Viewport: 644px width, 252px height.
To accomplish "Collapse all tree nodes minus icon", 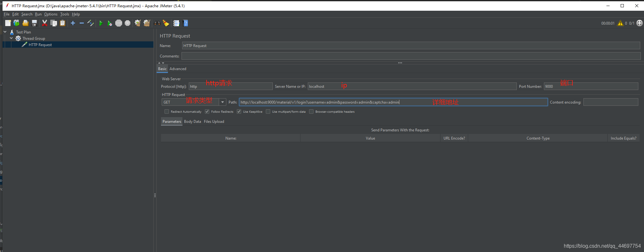I will click(x=82, y=23).
